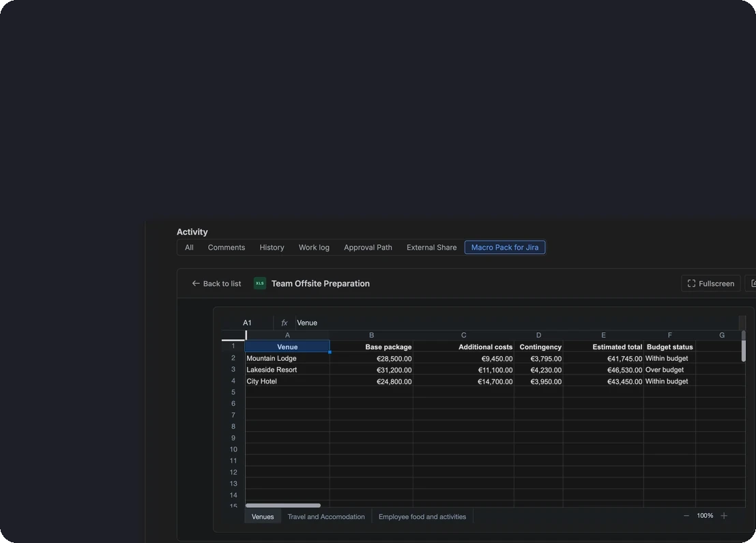The height and width of the screenshot is (543, 756).
Task: Click the €3,950.00 cell
Action: pyautogui.click(x=538, y=381)
